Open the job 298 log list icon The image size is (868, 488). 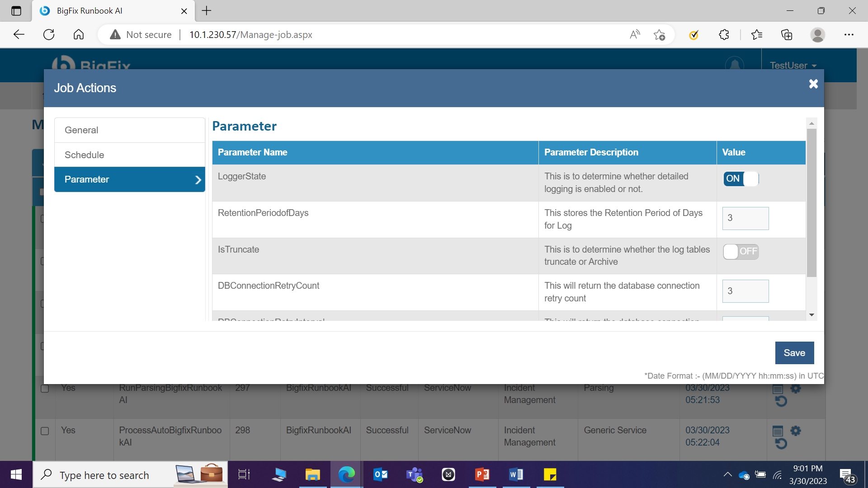tap(778, 431)
